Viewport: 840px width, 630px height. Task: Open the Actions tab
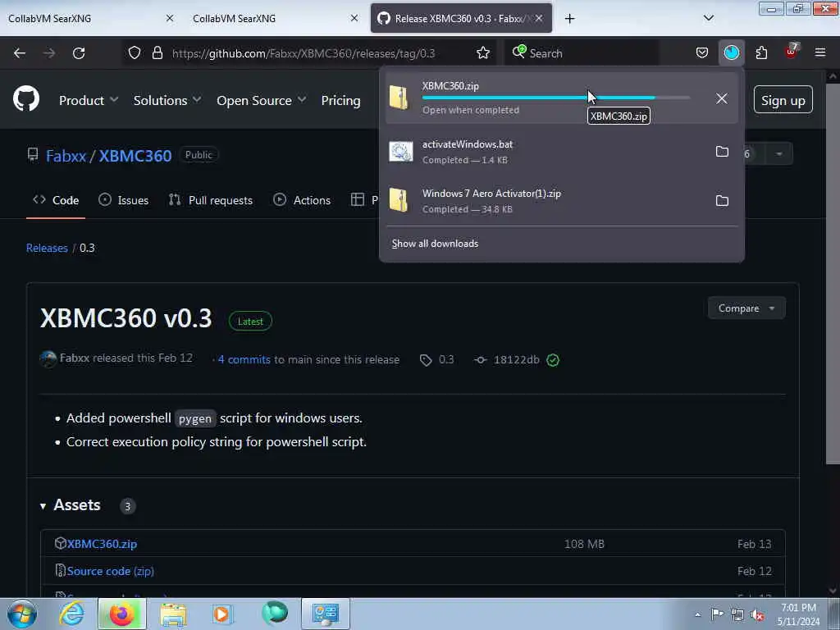(302, 200)
